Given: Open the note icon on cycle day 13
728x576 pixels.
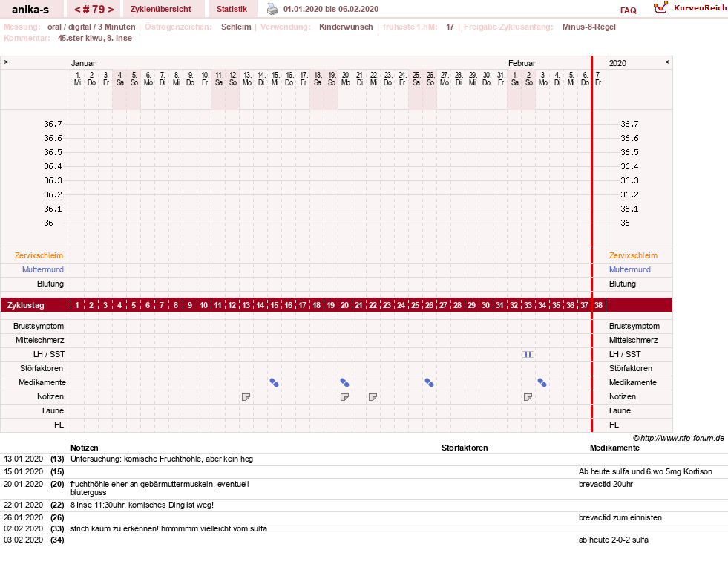Looking at the screenshot, I should tap(246, 396).
